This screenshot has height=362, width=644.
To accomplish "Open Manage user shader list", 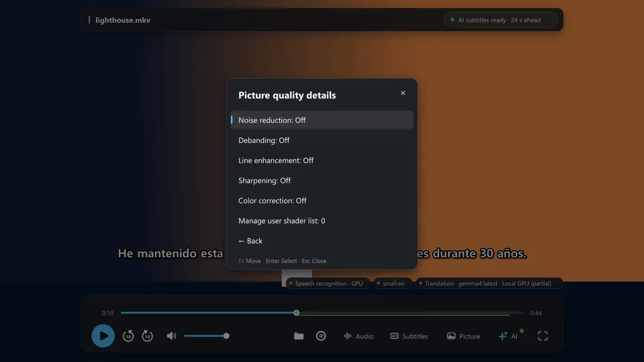I will click(x=322, y=221).
